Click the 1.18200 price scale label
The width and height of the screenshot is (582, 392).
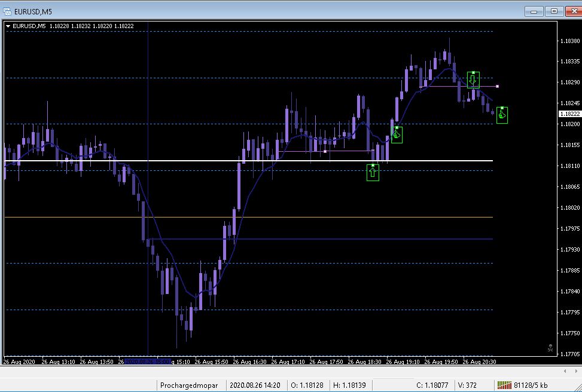click(x=569, y=124)
